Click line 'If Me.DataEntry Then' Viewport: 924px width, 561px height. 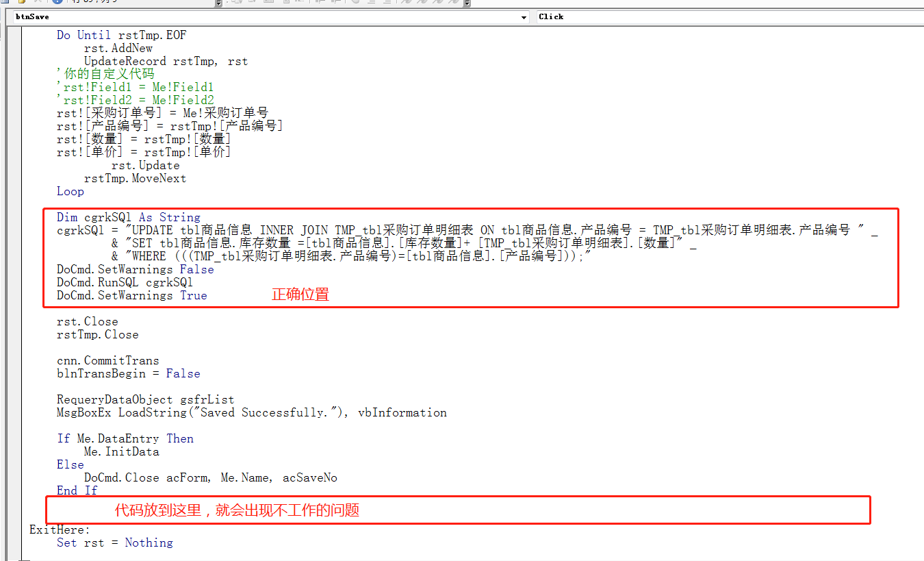125,438
